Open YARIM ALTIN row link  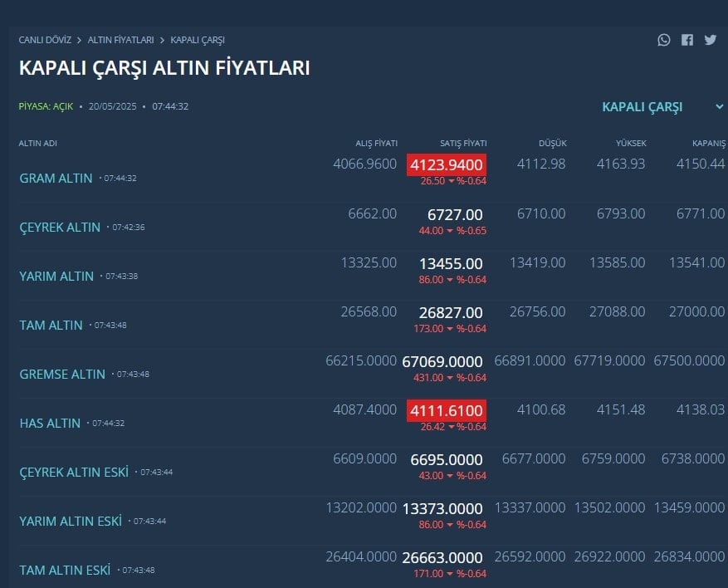click(56, 277)
